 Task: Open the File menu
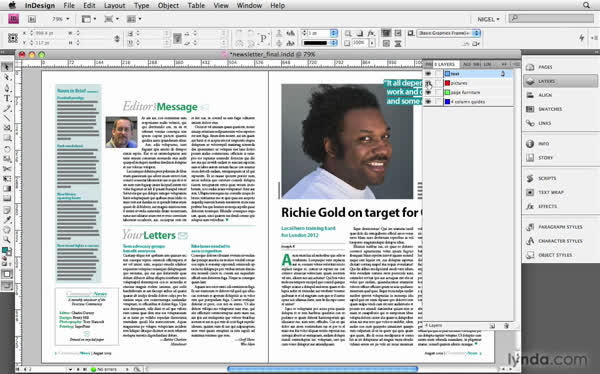pyautogui.click(x=69, y=5)
